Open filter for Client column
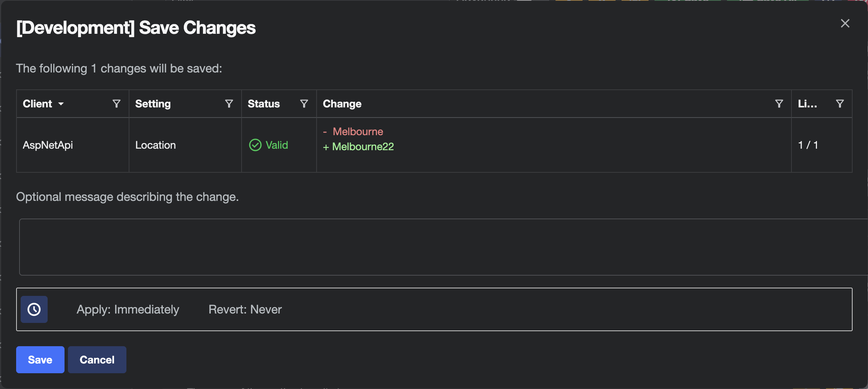 116,104
